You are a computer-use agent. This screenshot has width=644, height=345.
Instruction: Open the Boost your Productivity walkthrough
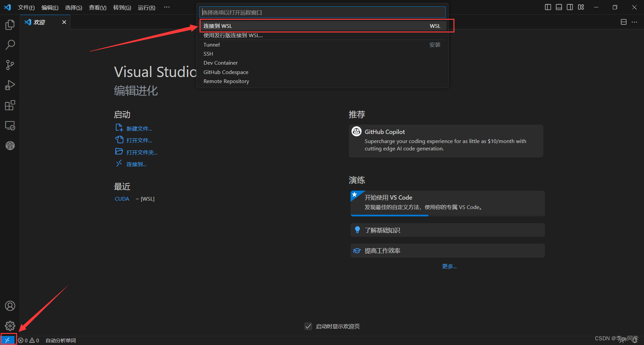click(447, 251)
